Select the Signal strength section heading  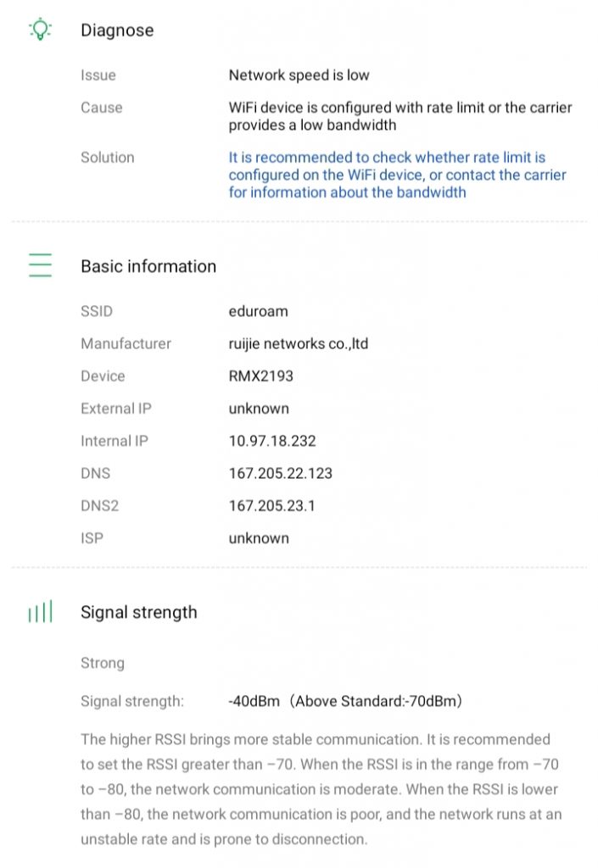pos(138,612)
